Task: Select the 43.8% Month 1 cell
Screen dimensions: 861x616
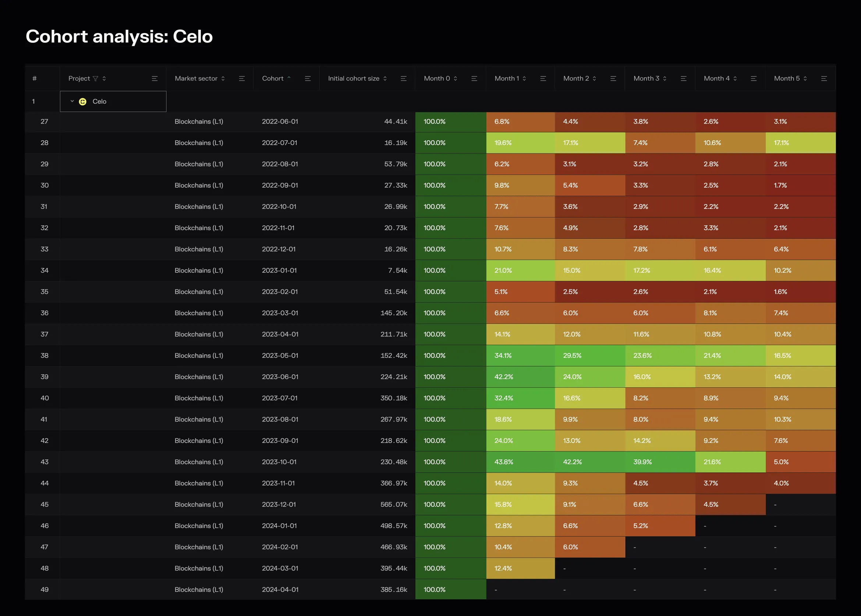Action: [520, 462]
